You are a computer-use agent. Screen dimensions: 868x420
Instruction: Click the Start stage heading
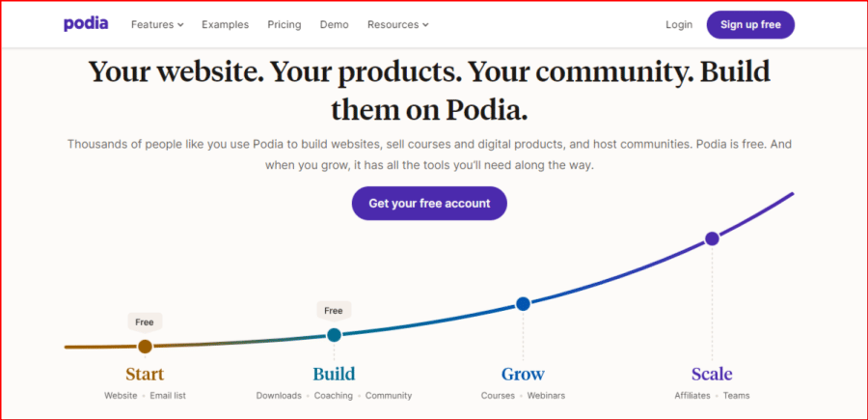[145, 374]
